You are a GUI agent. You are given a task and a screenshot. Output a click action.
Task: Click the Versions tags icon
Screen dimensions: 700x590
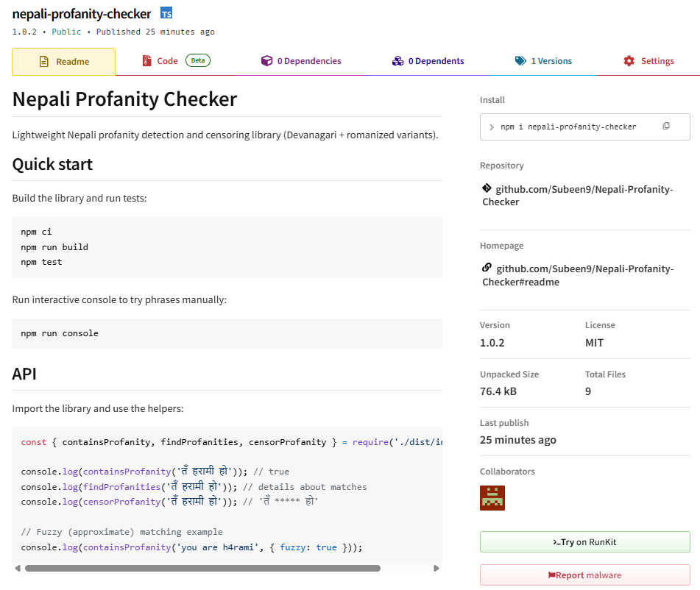coord(520,61)
